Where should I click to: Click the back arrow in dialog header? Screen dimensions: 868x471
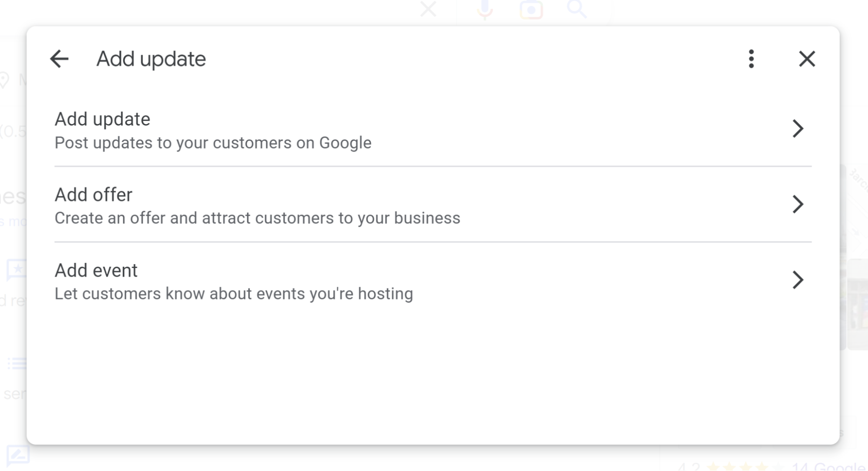(59, 59)
